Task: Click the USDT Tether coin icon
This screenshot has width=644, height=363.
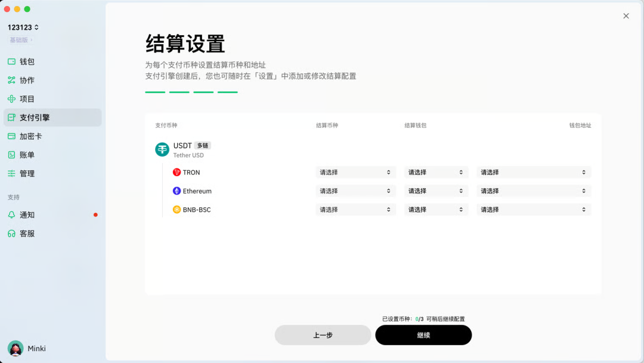Action: pos(162,149)
